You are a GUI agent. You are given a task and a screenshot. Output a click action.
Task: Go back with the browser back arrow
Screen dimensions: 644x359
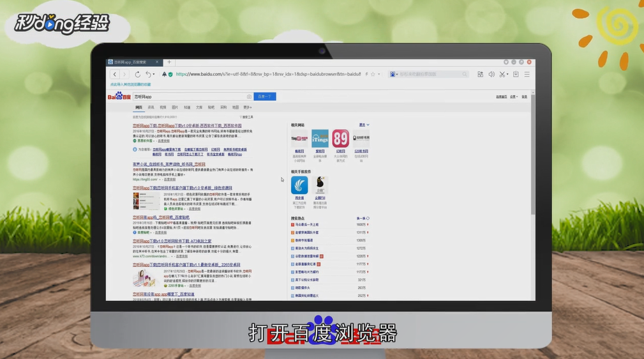click(x=115, y=75)
